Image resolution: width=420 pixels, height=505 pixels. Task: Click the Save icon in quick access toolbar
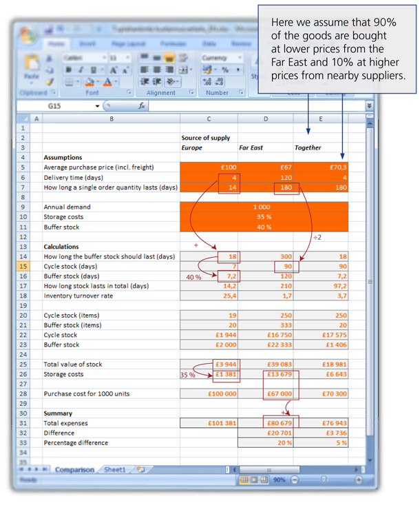pyautogui.click(x=49, y=30)
